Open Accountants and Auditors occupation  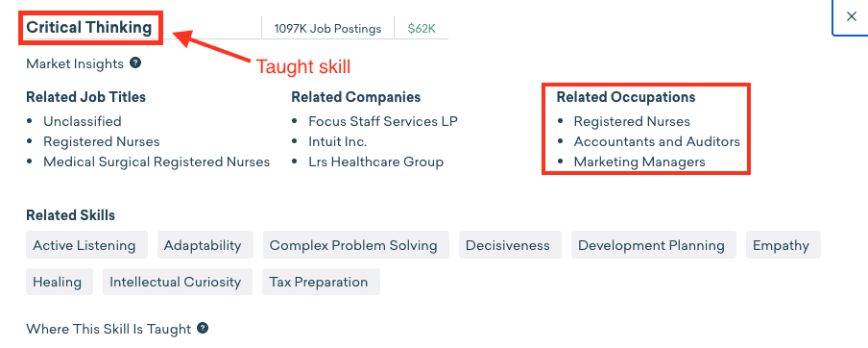point(657,141)
